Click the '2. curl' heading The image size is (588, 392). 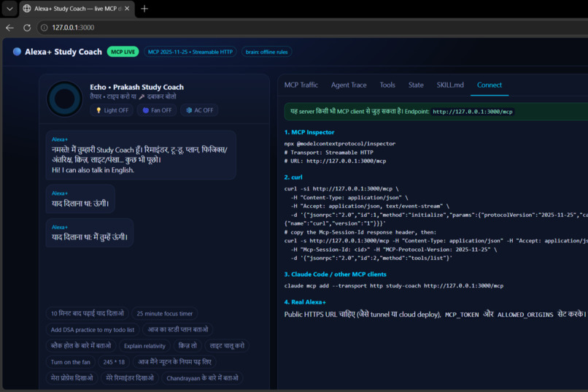[293, 177]
